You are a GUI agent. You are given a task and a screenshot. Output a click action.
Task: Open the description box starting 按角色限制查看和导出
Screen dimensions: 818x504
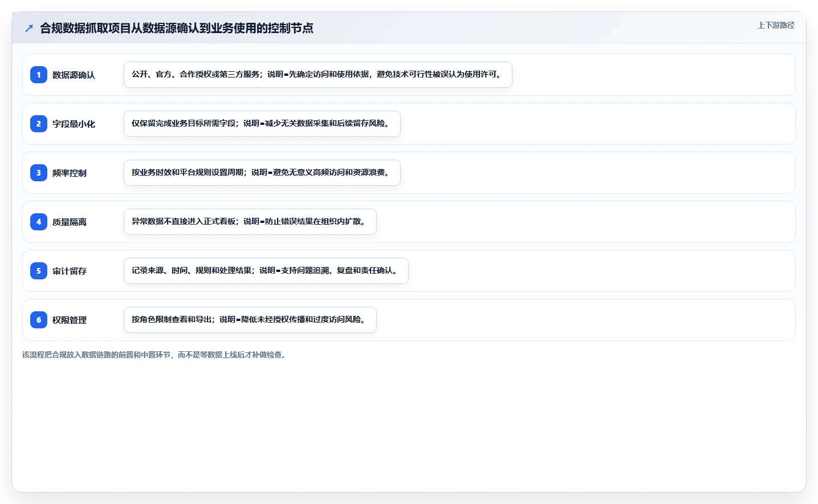coord(250,320)
